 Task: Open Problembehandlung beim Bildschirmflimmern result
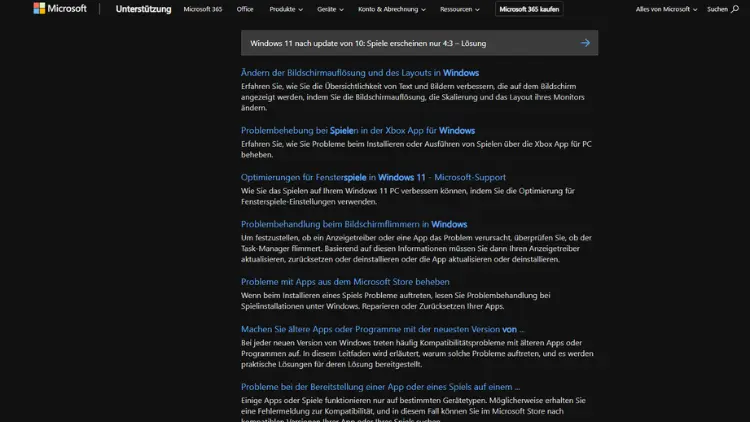click(354, 224)
